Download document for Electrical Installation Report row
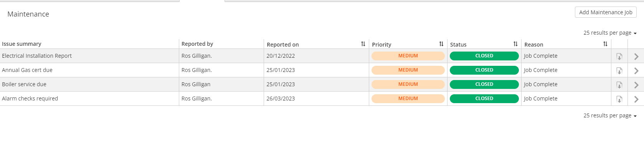 point(619,57)
